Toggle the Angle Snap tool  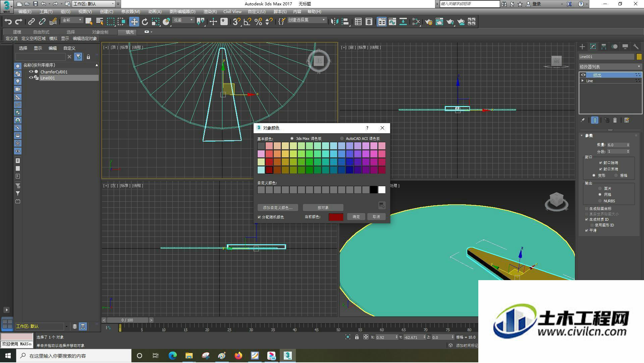pos(248,22)
